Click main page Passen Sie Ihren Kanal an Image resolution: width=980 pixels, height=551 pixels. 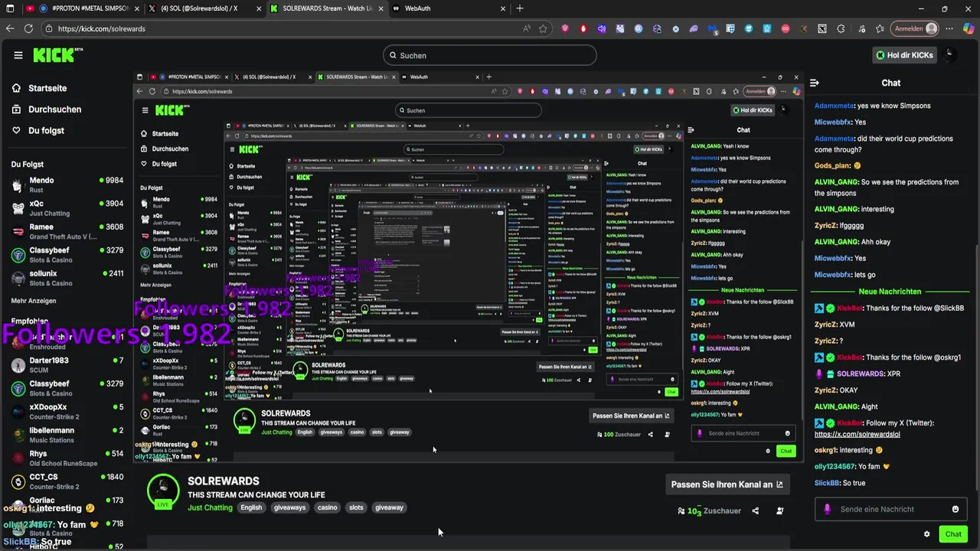(727, 484)
